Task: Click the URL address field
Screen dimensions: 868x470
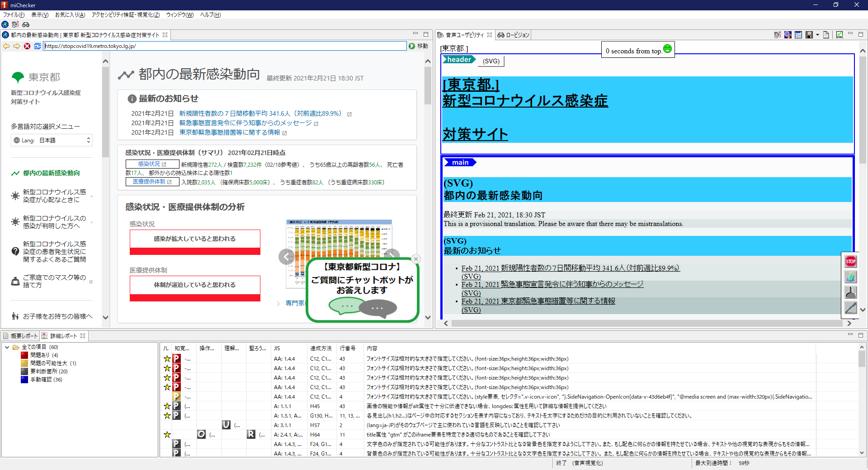Action: tap(225, 46)
